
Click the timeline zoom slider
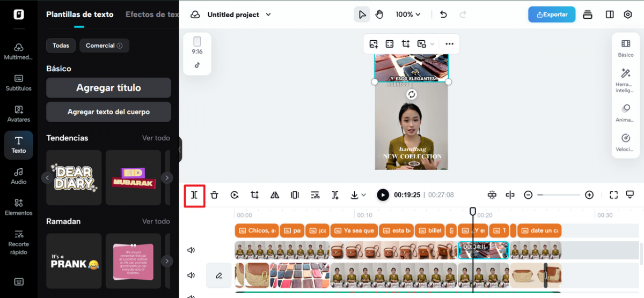point(559,195)
